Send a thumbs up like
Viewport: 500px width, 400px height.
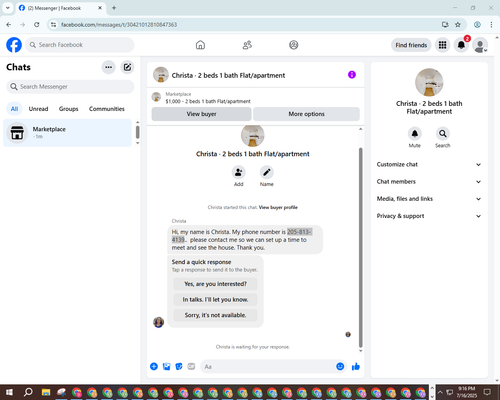(x=356, y=366)
